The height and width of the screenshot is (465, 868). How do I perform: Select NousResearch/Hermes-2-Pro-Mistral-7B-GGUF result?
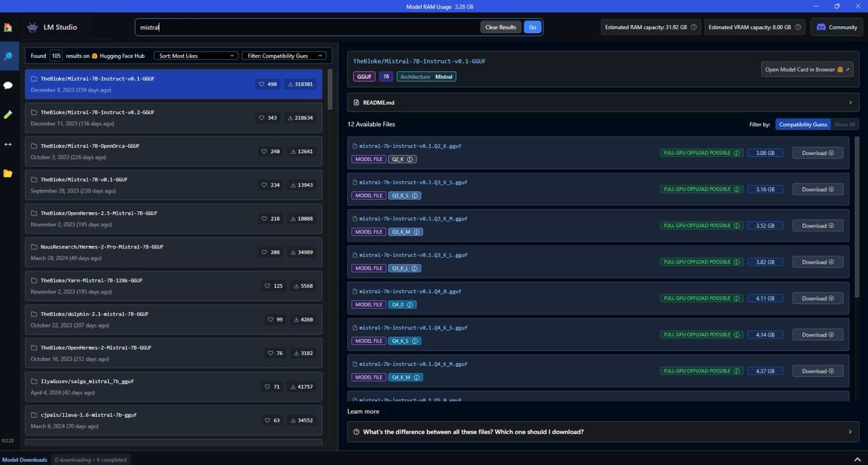[x=174, y=252]
